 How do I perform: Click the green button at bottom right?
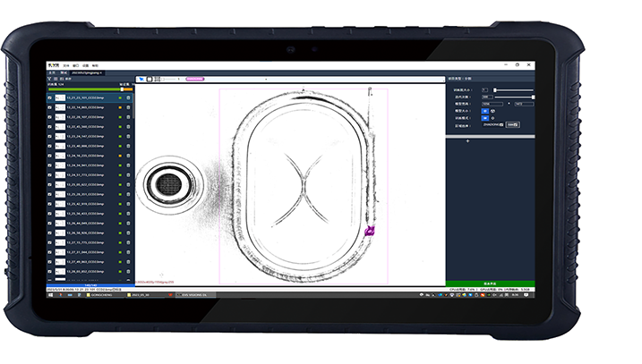click(x=490, y=284)
